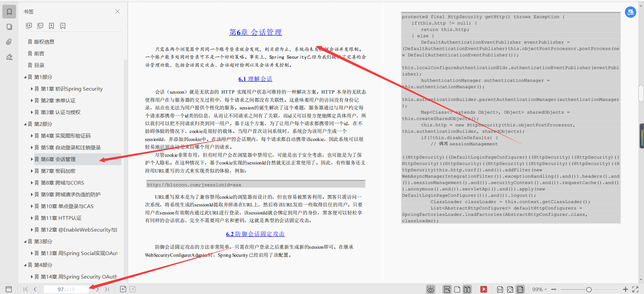Set zoom to actual size 1:1
This screenshot has width=644, height=294.
pos(500,289)
